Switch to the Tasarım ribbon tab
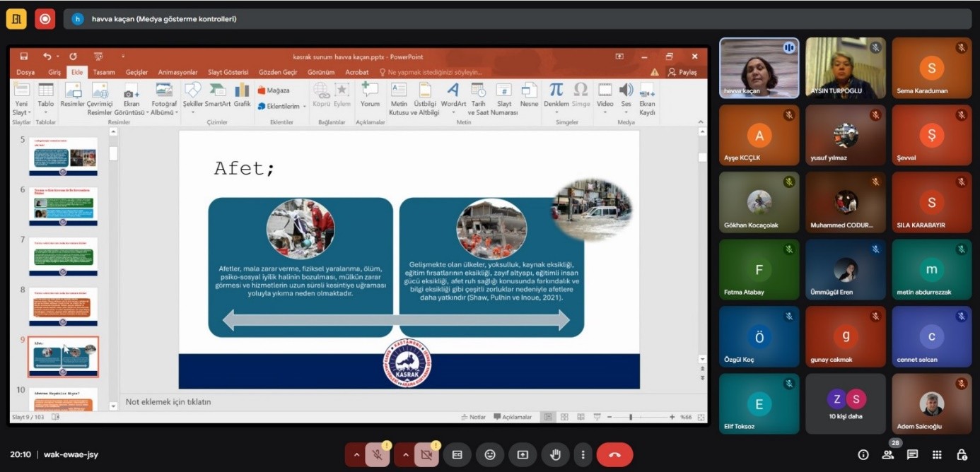The image size is (980, 472). tap(104, 72)
